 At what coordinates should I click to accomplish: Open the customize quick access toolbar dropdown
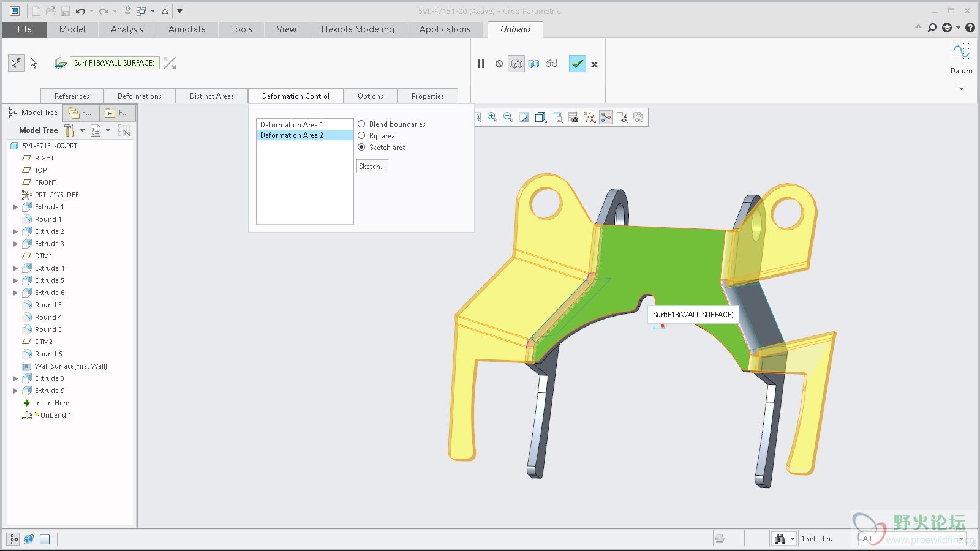click(x=179, y=11)
